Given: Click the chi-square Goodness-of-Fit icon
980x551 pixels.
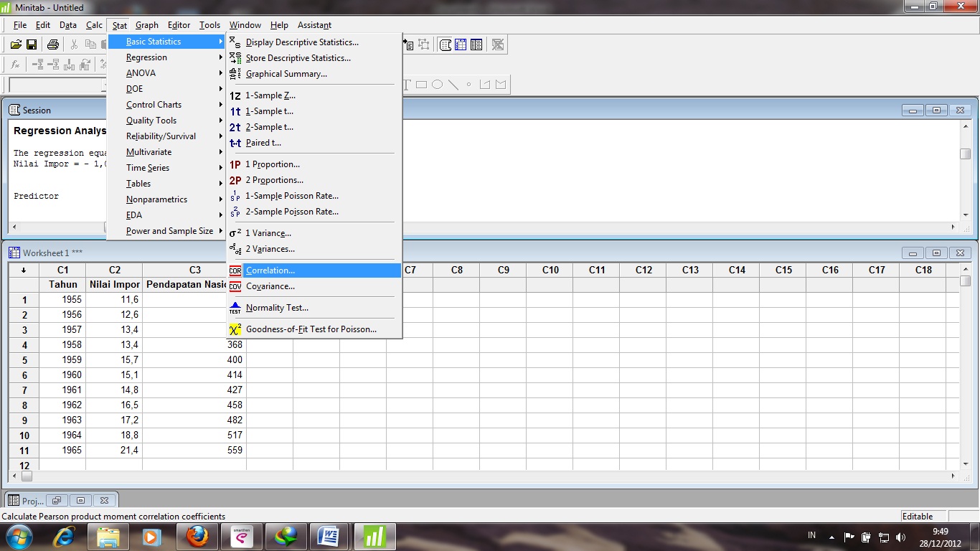Looking at the screenshot, I should pos(235,329).
